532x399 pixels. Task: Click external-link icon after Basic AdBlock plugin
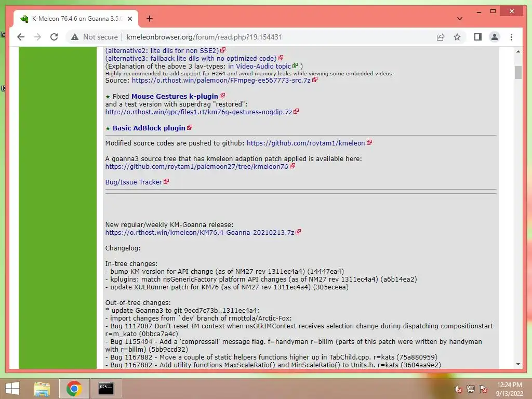click(190, 127)
